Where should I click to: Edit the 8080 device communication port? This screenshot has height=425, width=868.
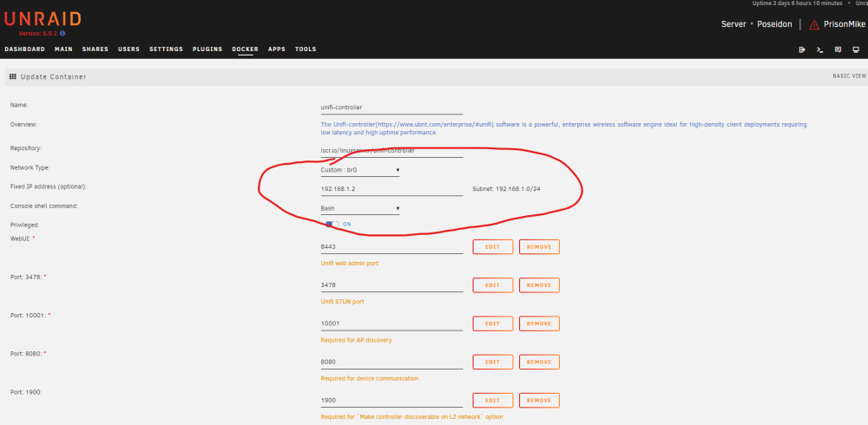[x=493, y=362]
